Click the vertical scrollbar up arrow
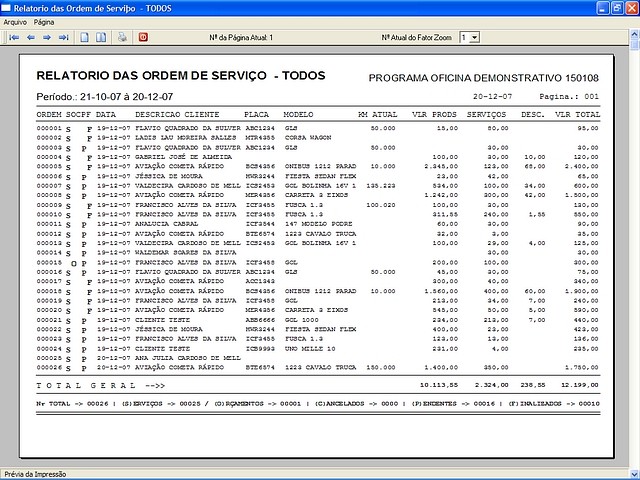 click(x=635, y=34)
